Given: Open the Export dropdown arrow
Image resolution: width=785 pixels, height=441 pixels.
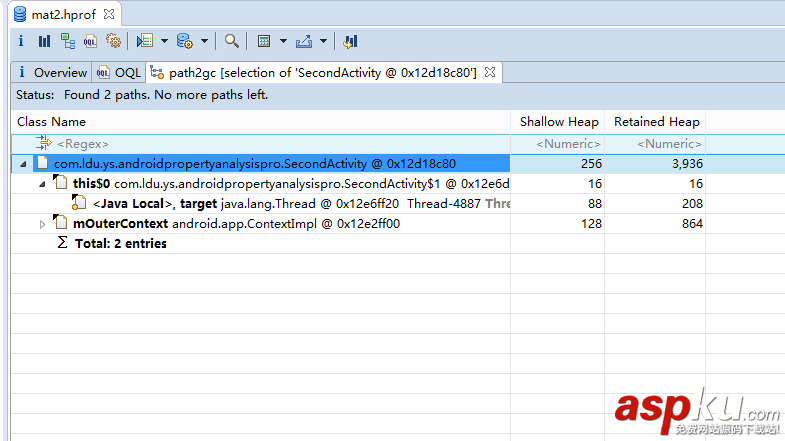Looking at the screenshot, I should (x=323, y=41).
